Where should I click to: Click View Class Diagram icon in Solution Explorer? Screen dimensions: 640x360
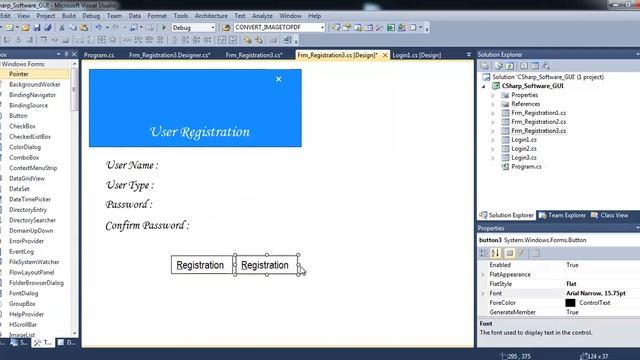coord(546,66)
